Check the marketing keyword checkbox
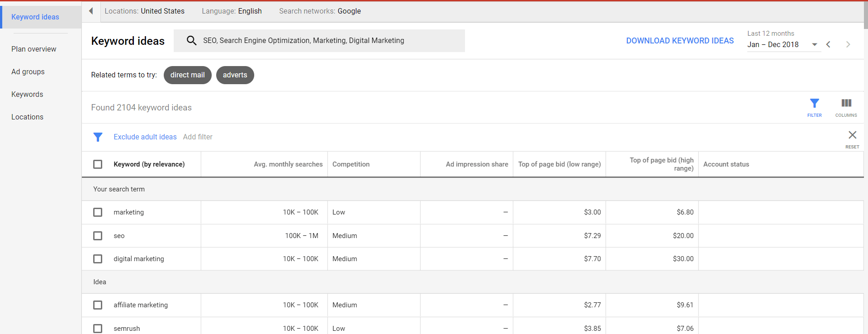 pos(98,212)
